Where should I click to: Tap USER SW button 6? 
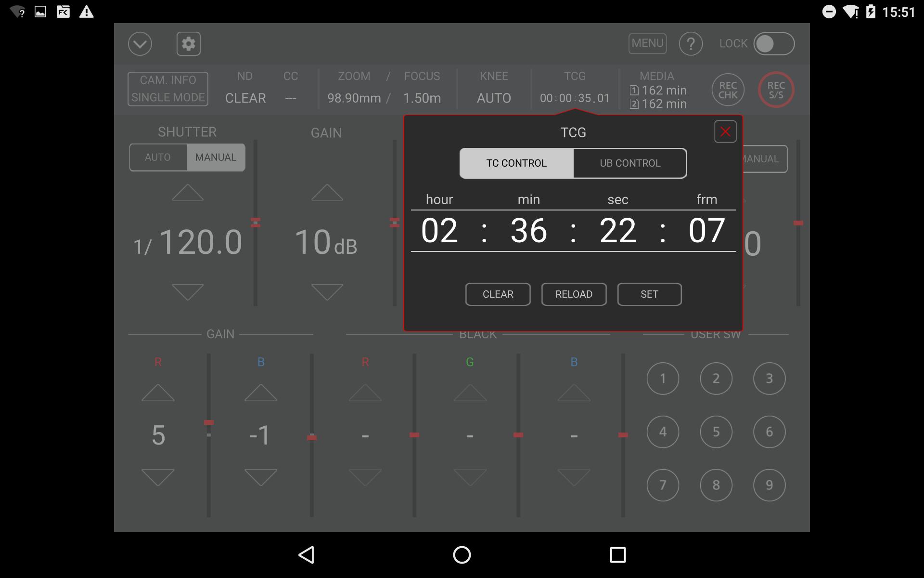point(770,432)
